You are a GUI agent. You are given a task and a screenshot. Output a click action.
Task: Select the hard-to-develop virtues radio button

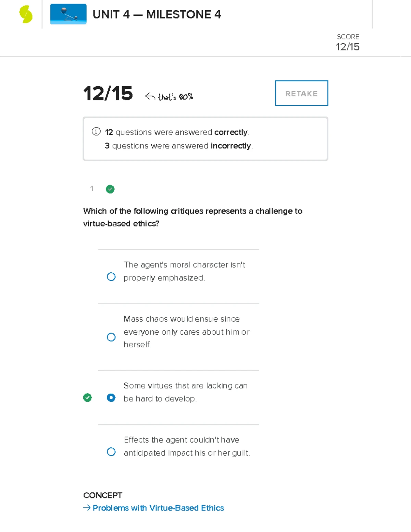(111, 398)
